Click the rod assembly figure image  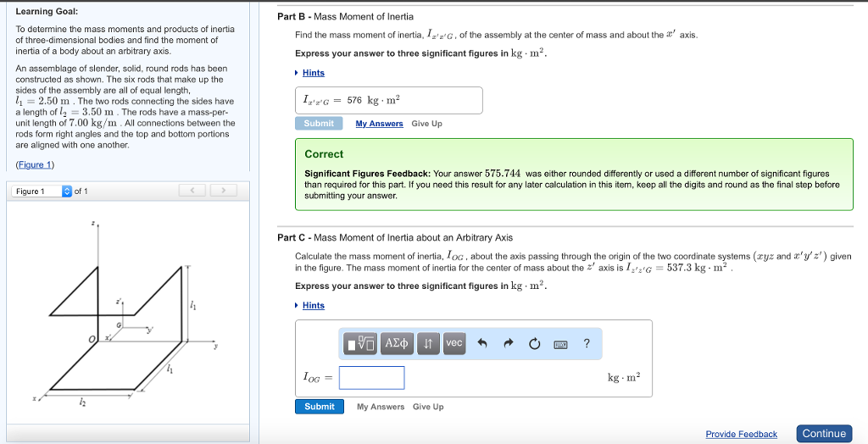[127, 313]
